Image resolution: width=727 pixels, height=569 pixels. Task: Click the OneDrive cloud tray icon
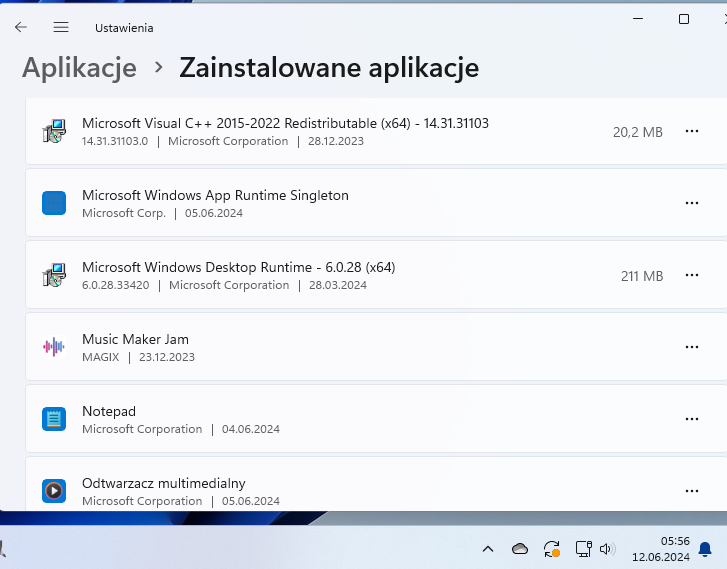(520, 548)
